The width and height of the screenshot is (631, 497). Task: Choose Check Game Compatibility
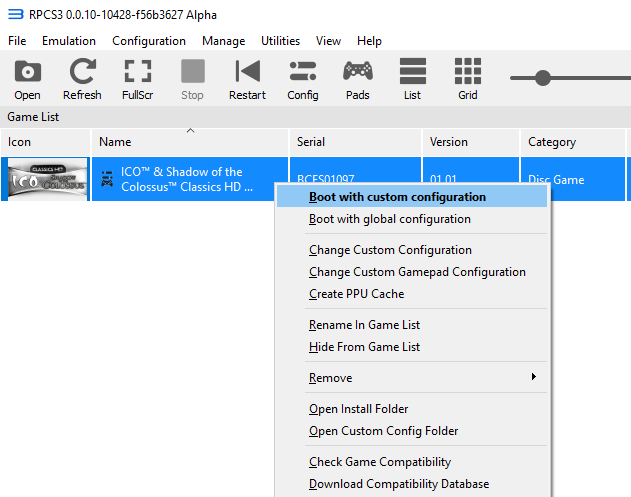click(x=412, y=462)
